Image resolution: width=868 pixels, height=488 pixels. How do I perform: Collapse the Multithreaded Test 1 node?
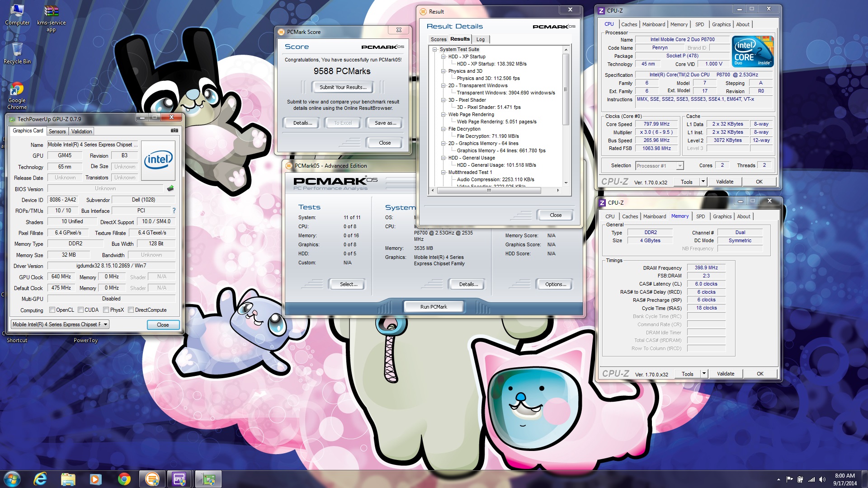point(443,172)
